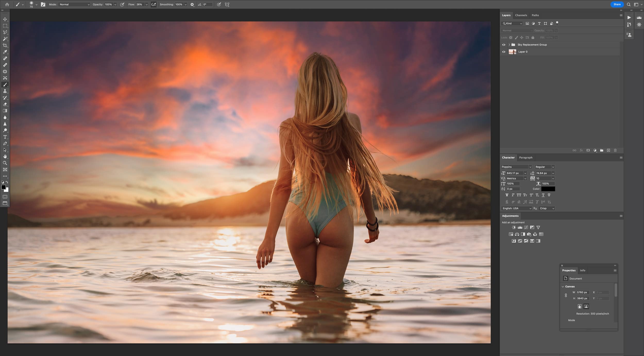
Task: Switch to the Paragraph tab
Action: (526, 158)
